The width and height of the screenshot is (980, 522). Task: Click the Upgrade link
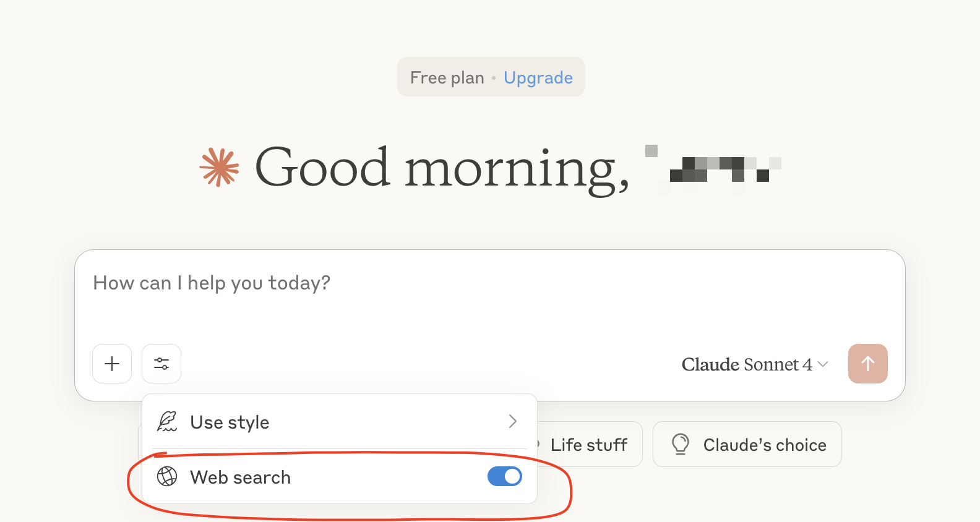tap(538, 78)
